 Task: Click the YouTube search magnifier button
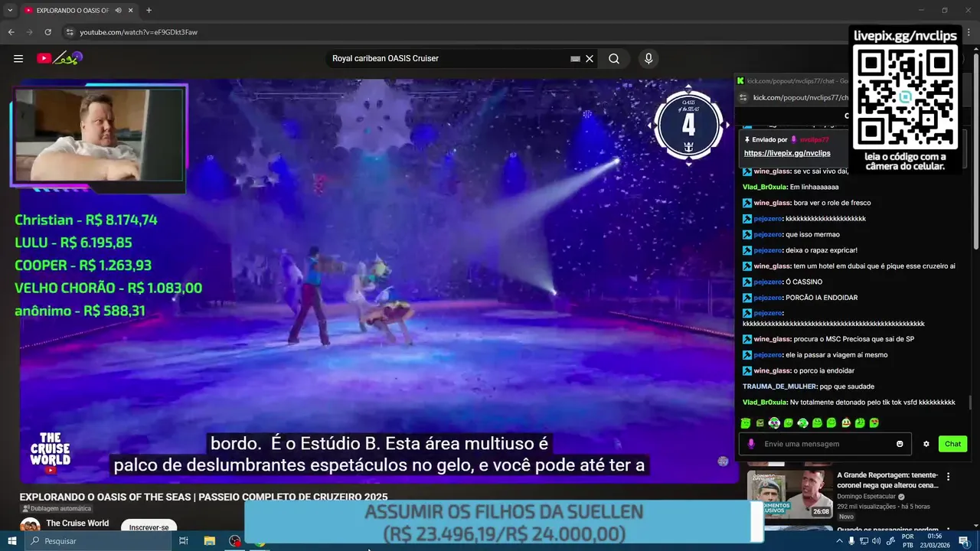tap(614, 59)
